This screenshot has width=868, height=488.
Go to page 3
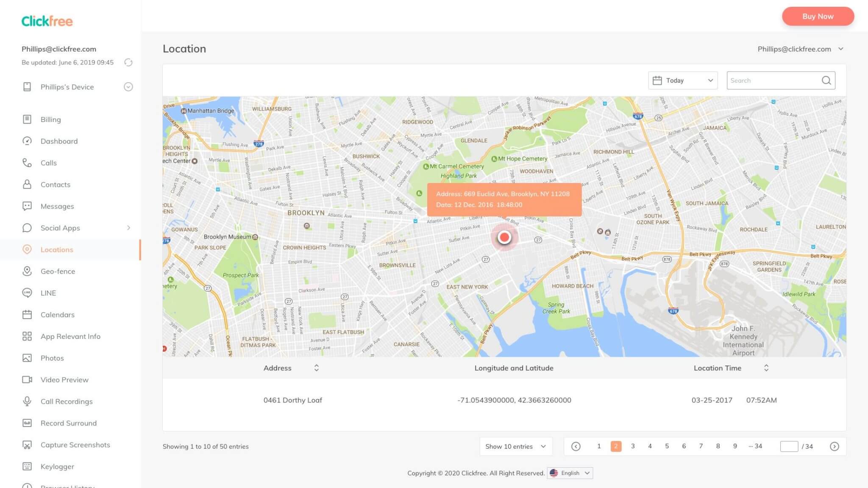(633, 446)
